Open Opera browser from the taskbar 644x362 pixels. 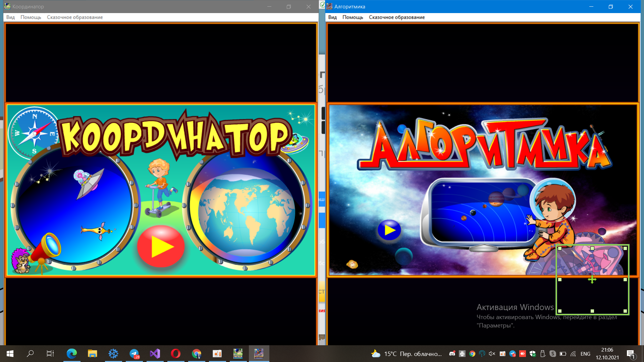click(x=176, y=353)
